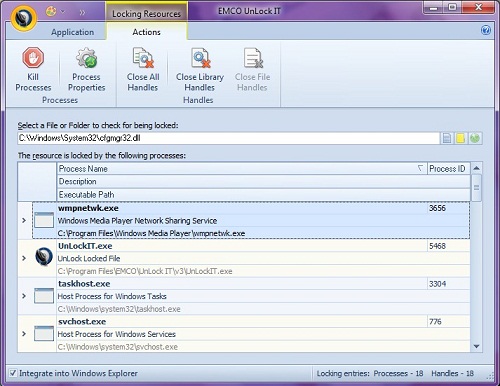The image size is (500, 386).
Task: Expand the svchost.exe row
Action: 24,333
